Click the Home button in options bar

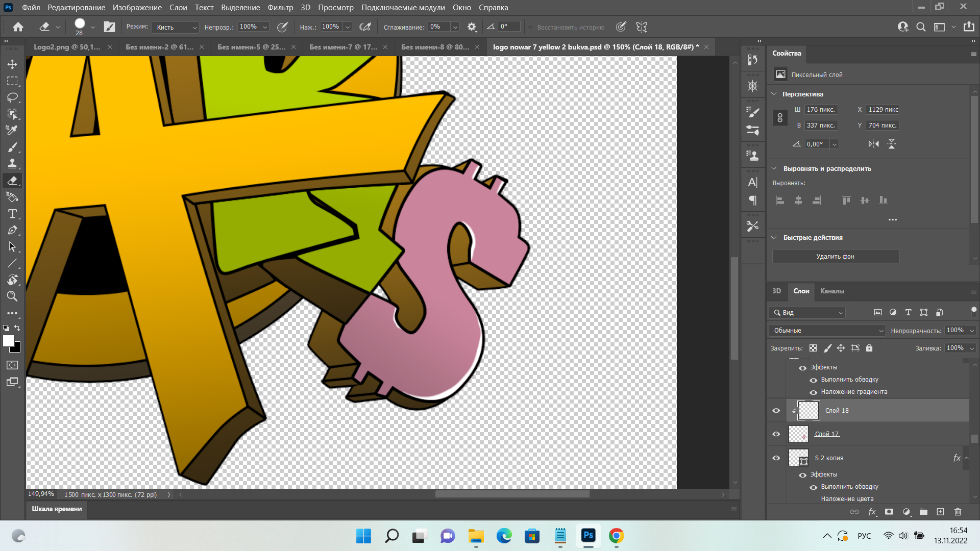pyautogui.click(x=18, y=27)
